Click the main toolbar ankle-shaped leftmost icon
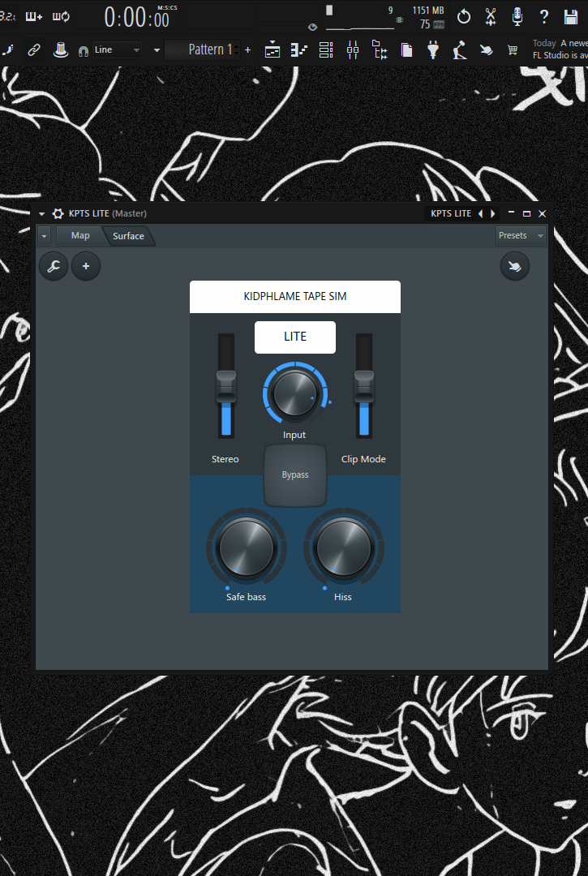The width and height of the screenshot is (588, 876). click(x=7, y=49)
